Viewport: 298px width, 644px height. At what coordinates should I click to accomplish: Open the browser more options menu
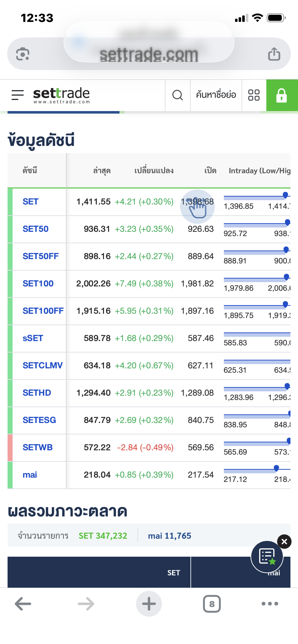[x=270, y=604]
